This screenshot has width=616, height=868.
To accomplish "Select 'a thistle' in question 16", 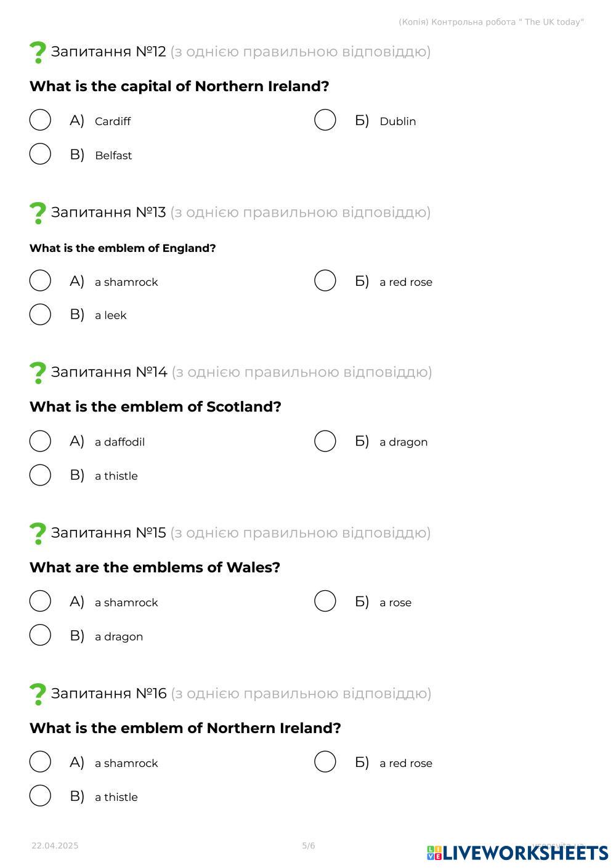I will pyautogui.click(x=40, y=796).
